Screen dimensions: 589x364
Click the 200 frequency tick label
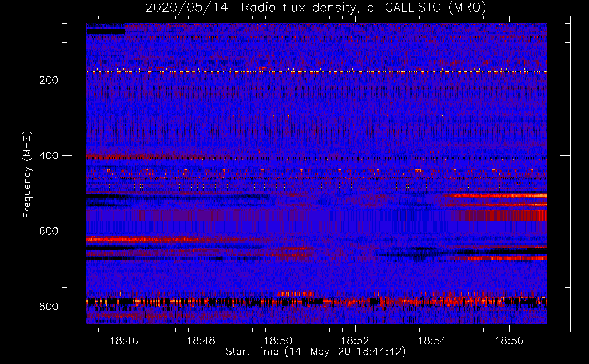49,80
